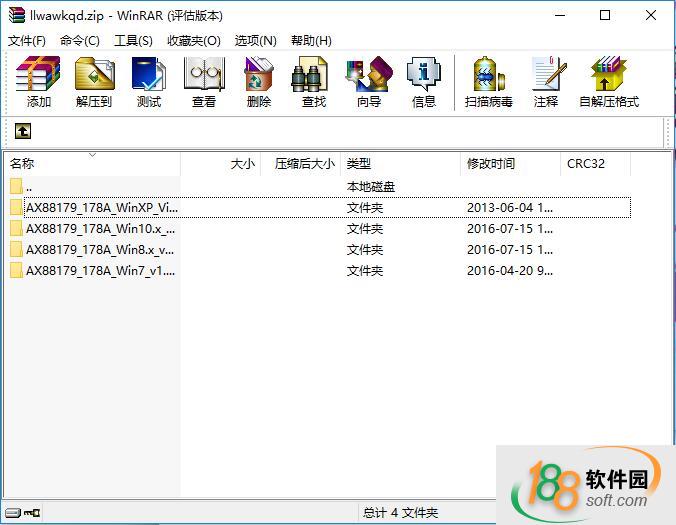Click the 自解压格式 (SFX) icon
Image resolution: width=676 pixels, height=525 pixels.
(x=608, y=82)
